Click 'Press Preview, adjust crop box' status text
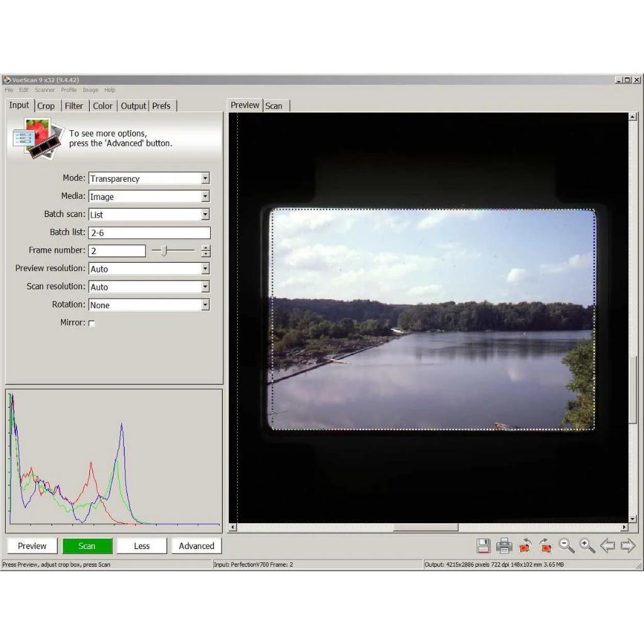The height and width of the screenshot is (644, 644). pos(56,565)
